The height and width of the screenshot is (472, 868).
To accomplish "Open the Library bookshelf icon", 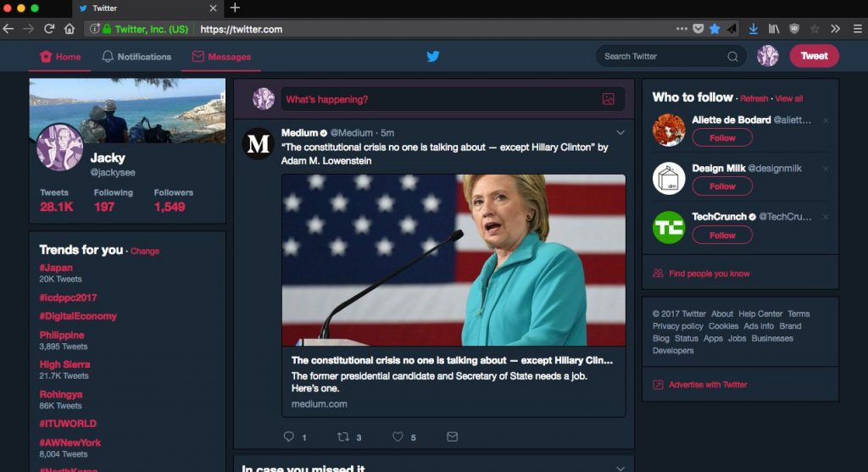I will [774, 29].
